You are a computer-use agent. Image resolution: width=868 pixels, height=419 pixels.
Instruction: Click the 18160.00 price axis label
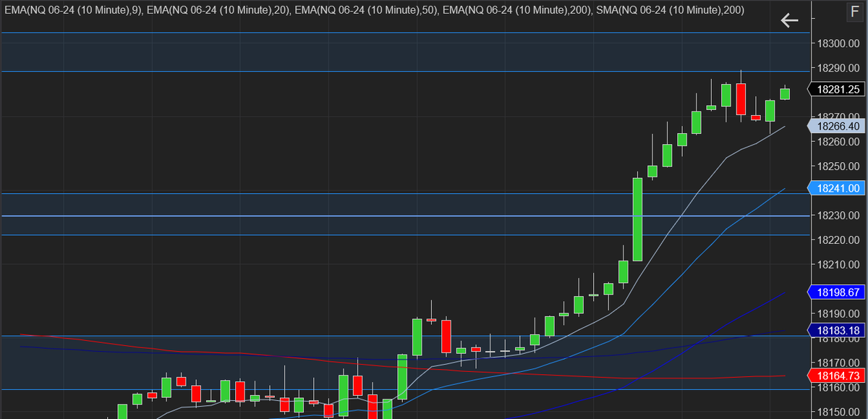(x=838, y=387)
